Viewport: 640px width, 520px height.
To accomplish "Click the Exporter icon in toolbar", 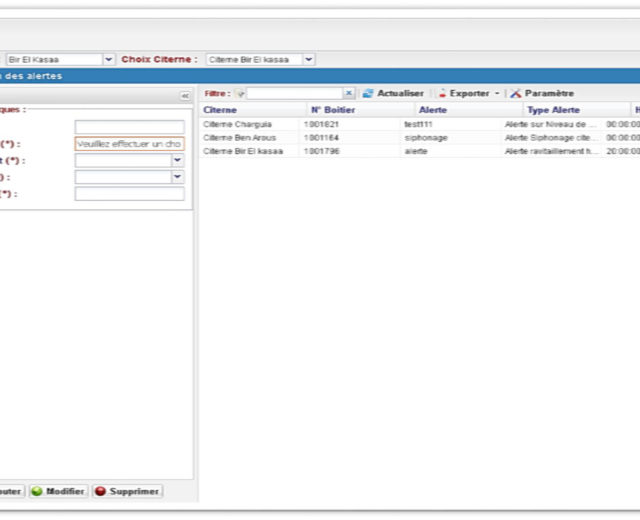I will point(441,93).
